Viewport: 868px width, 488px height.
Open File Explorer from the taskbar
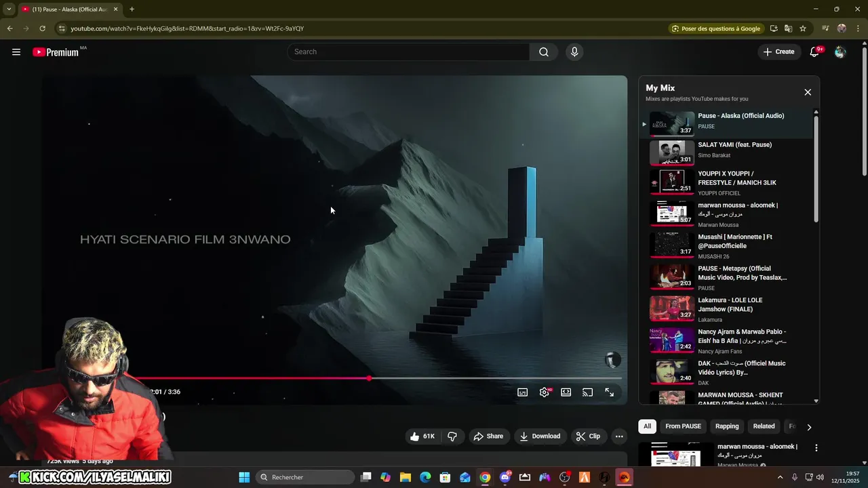click(x=406, y=477)
